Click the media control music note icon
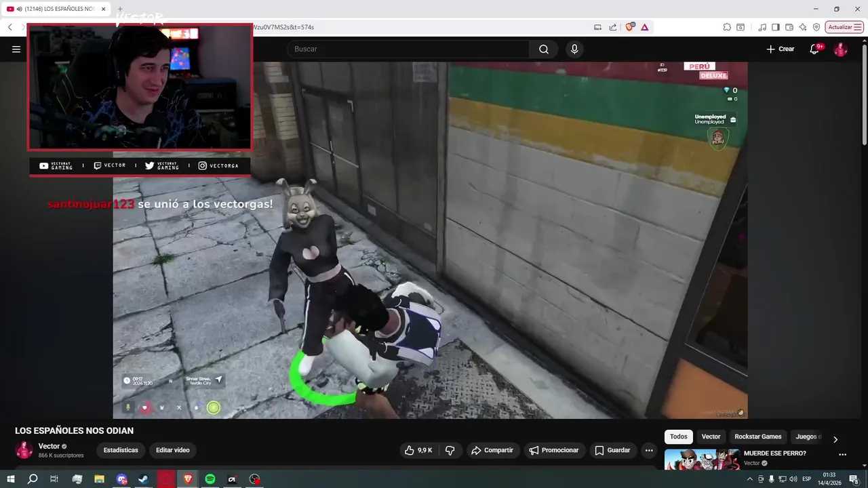 (x=762, y=27)
